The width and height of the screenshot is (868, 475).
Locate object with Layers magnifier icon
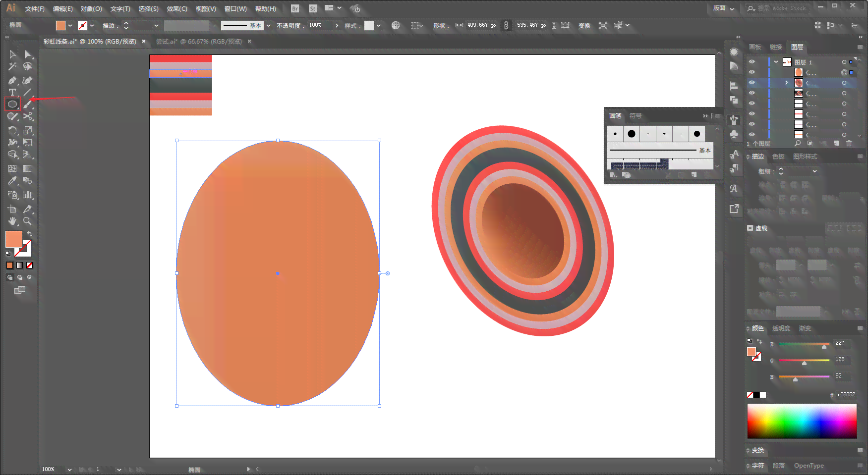pos(798,143)
